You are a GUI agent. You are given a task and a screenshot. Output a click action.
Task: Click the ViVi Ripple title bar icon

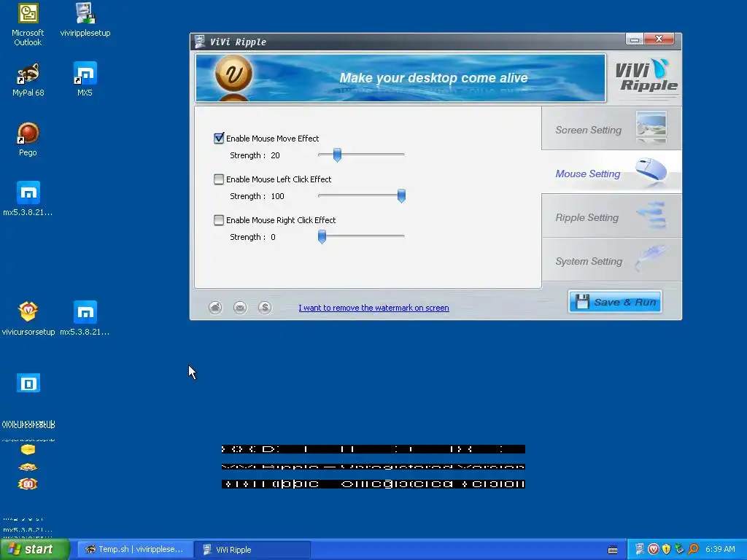click(200, 42)
